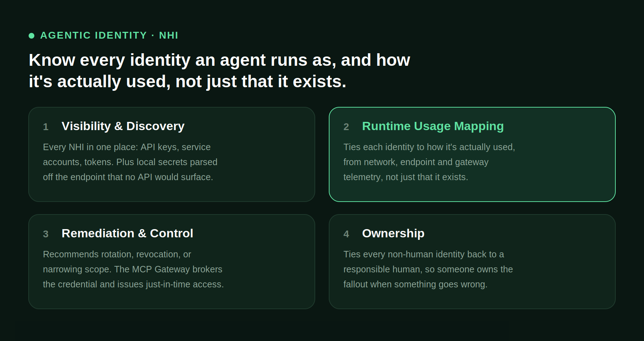Click number 2 beside Runtime Usage Mapping
The height and width of the screenshot is (341, 644).
(346, 127)
